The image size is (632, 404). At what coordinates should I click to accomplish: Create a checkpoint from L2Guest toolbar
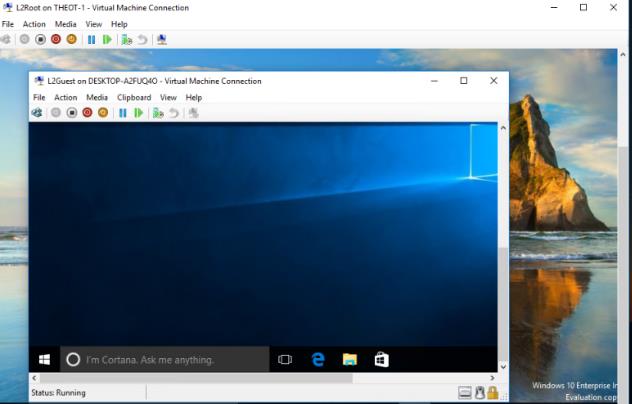point(158,113)
